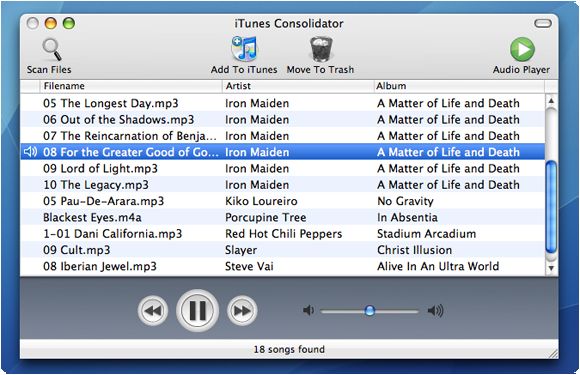Click the orange minimize window button
This screenshot has height=375, width=580.
[x=51, y=23]
